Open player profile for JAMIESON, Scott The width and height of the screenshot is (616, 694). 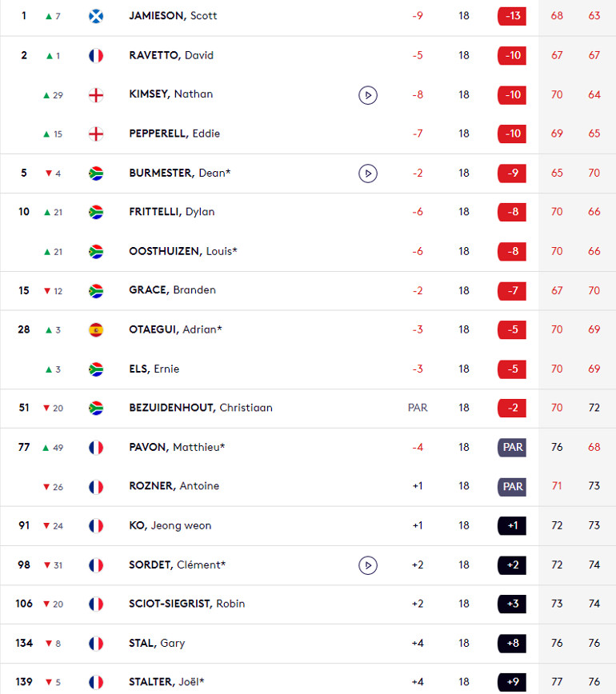click(x=173, y=16)
